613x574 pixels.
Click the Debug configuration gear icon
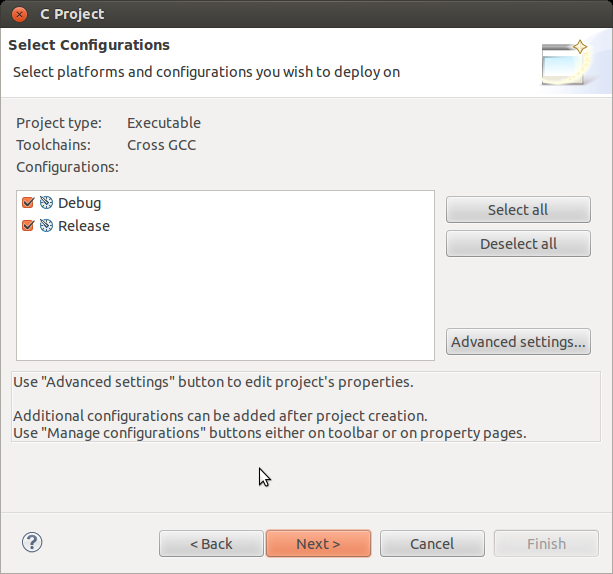(x=46, y=203)
